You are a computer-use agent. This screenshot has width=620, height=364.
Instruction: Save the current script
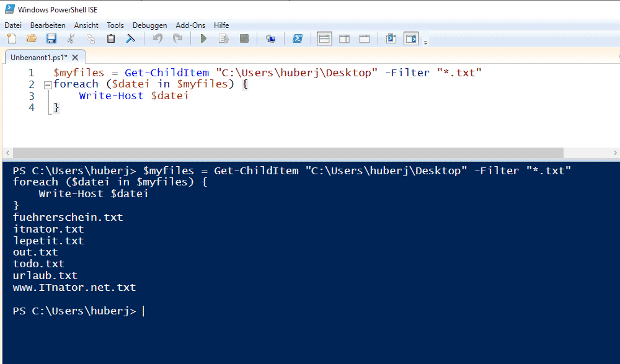point(51,38)
